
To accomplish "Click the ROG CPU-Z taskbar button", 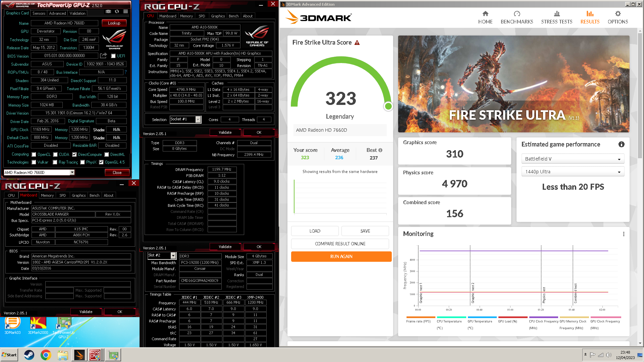I will point(95,355).
